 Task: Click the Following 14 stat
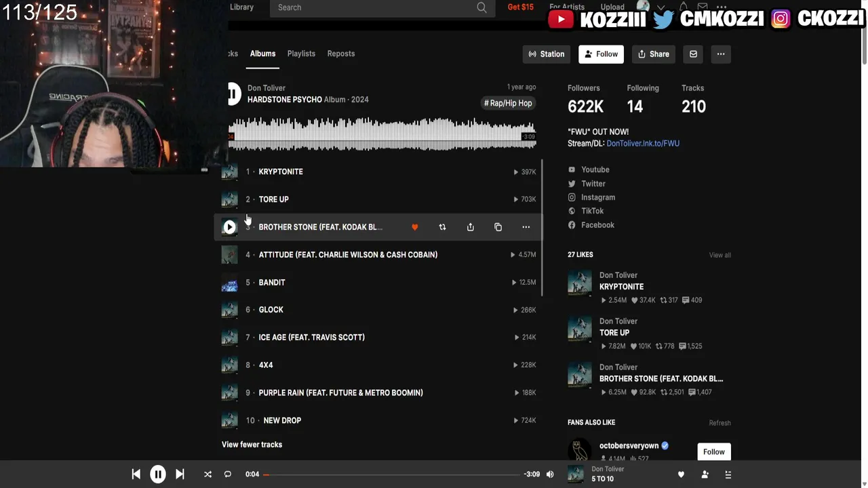[x=643, y=100]
